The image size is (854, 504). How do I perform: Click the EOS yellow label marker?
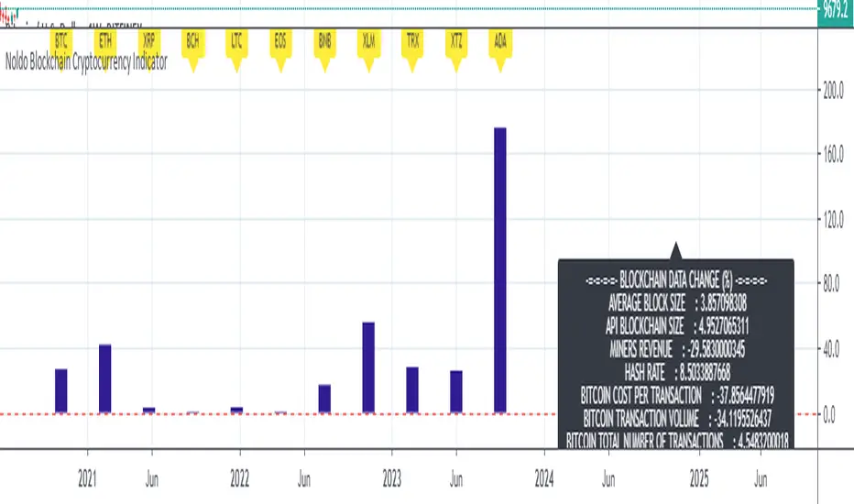[x=280, y=50]
